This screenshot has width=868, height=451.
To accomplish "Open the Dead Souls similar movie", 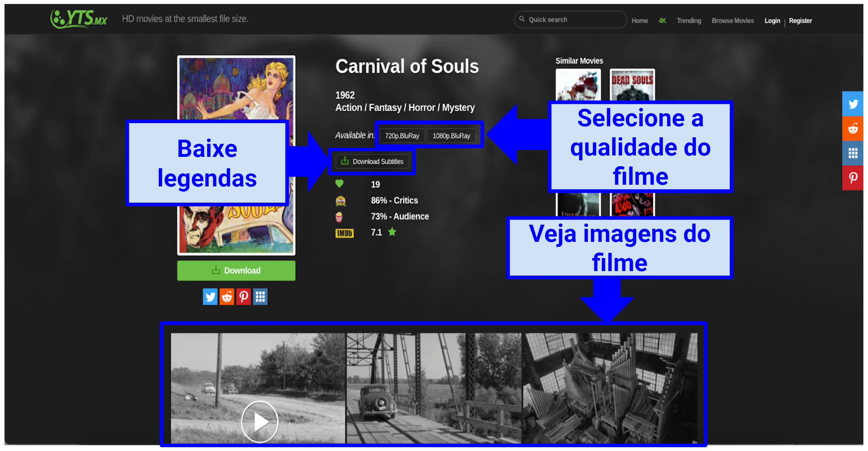I will [632, 85].
